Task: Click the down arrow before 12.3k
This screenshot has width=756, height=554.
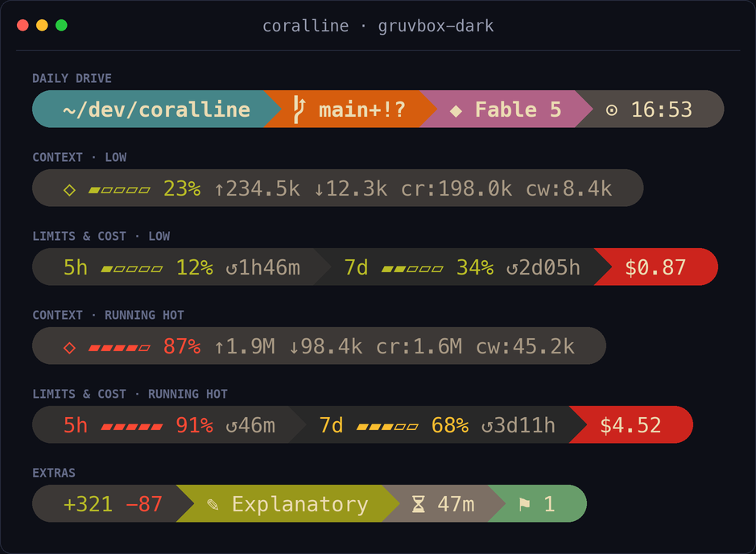Action: (319, 189)
